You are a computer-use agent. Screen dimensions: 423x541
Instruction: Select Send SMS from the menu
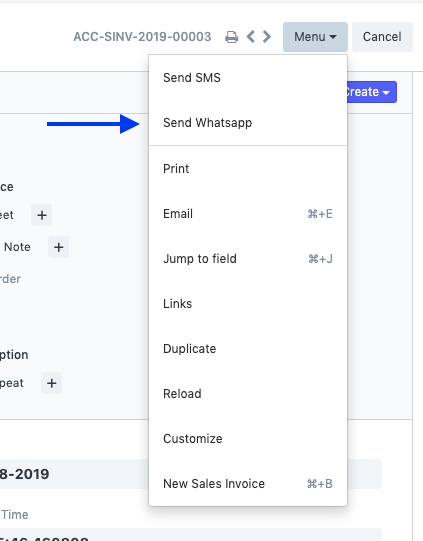(x=248, y=78)
